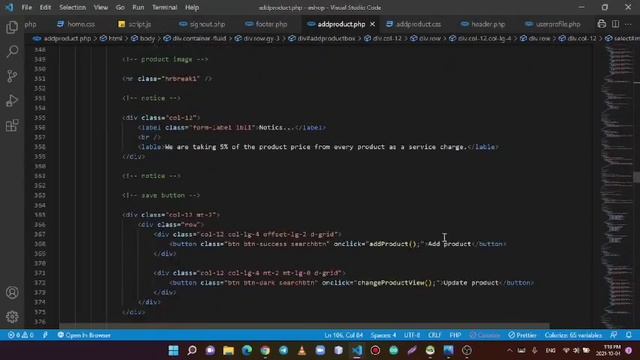Viewport: 640px width, 360px height.
Task: Click the split editor icon
Action: (615, 24)
